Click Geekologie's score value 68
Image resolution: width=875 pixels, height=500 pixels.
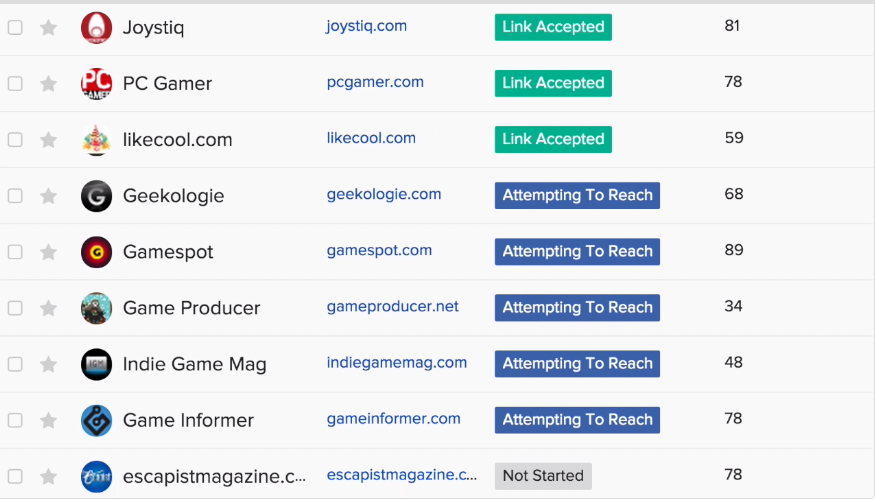tap(734, 194)
